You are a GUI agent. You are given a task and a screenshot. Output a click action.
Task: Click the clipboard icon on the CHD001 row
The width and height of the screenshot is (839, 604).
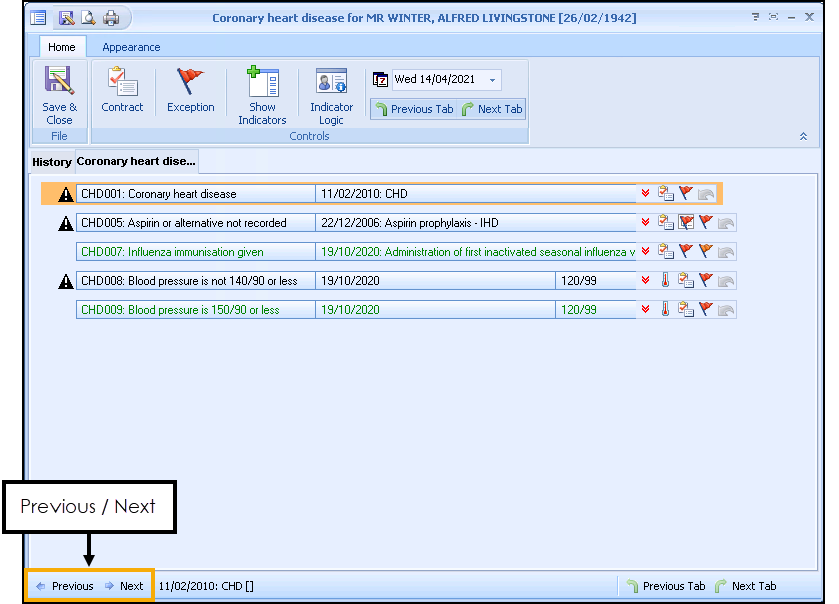(665, 194)
